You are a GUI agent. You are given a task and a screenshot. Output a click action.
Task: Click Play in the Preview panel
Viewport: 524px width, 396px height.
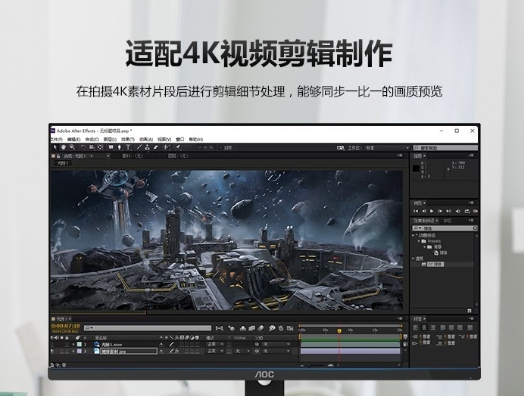click(x=432, y=211)
